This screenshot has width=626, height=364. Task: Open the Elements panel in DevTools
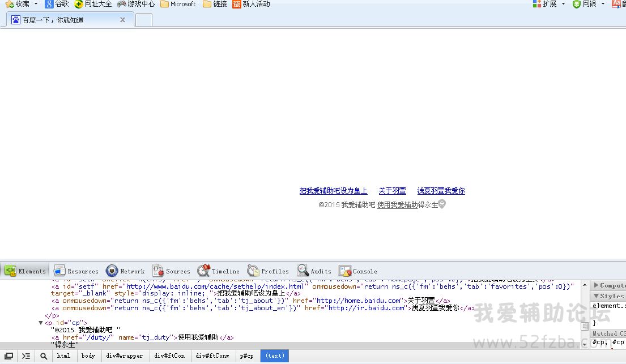(25, 271)
